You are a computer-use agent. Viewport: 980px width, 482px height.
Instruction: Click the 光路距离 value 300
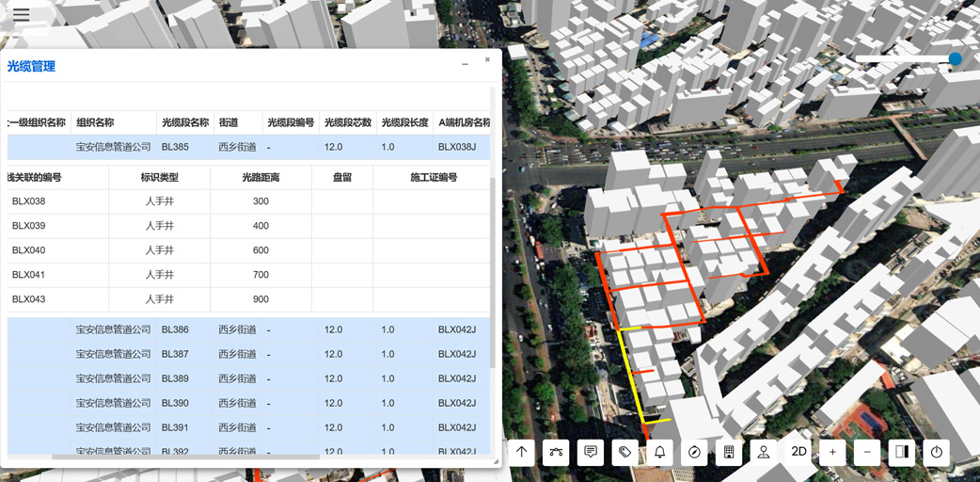tap(261, 201)
